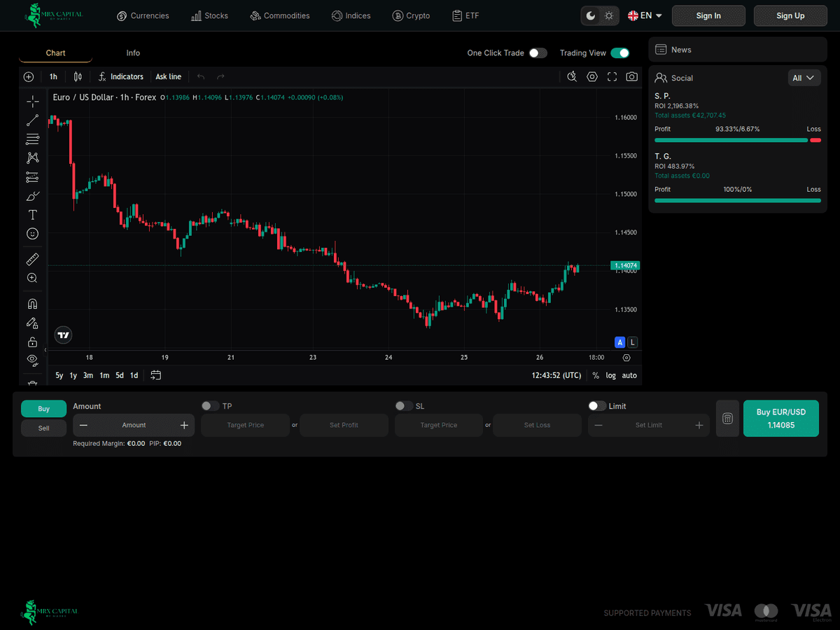This screenshot has height=630, width=840.
Task: Enter fullscreen chart mode
Action: tap(612, 77)
